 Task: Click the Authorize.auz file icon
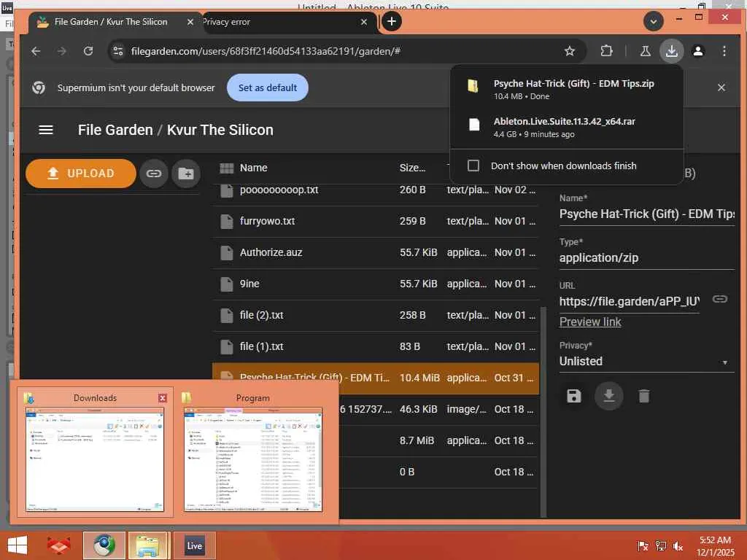click(227, 252)
